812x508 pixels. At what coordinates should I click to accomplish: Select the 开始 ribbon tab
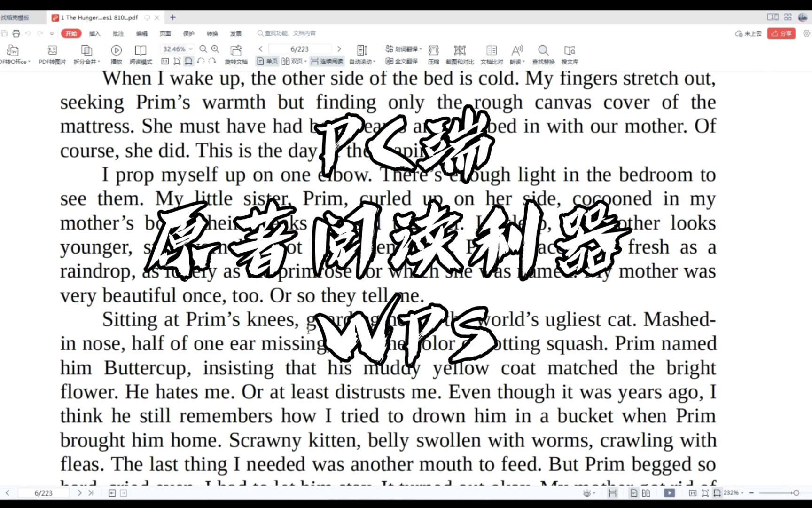coord(71,33)
